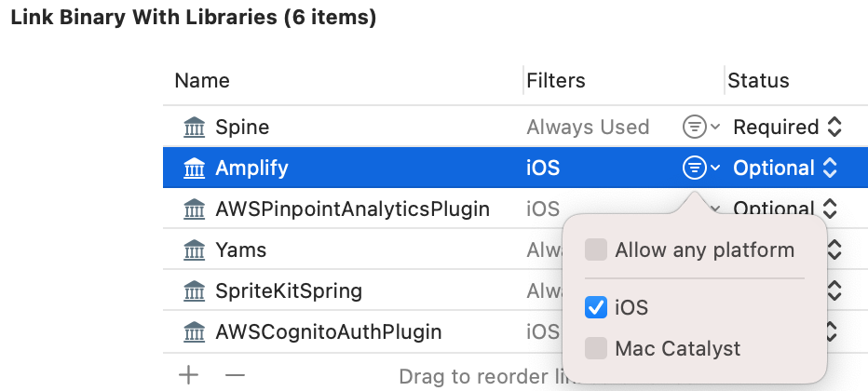
Task: Click the Filters column header
Action: pyautogui.click(x=556, y=81)
